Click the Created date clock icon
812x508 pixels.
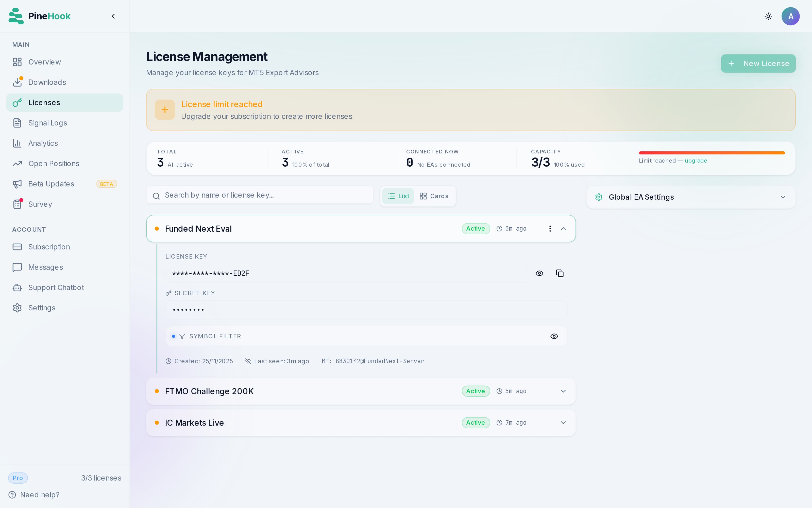coord(168,361)
